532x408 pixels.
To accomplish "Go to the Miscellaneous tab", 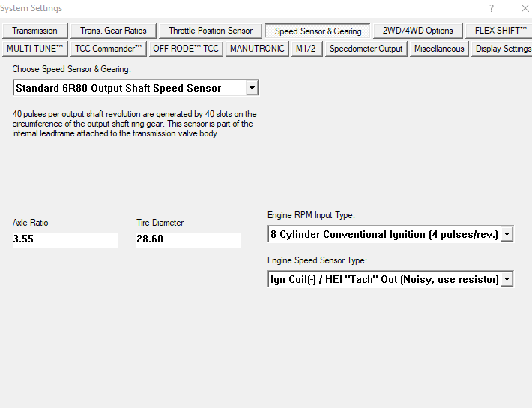I will click(x=439, y=49).
